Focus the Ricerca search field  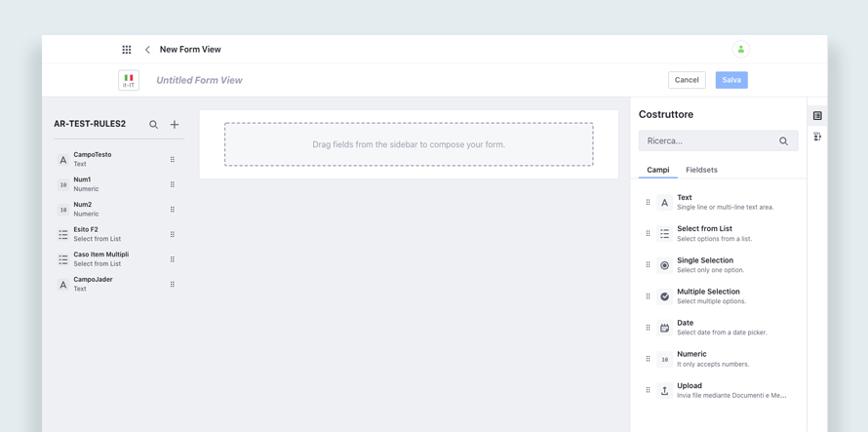[x=710, y=141]
